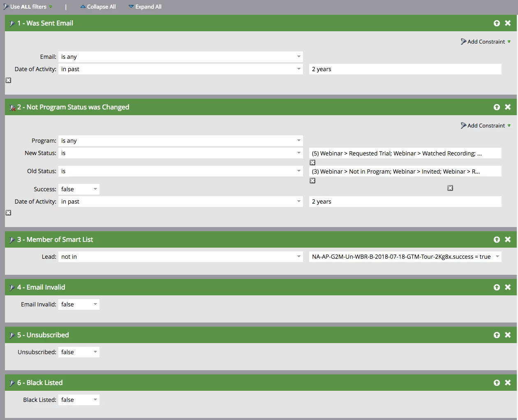Remove the Unsubscribed filter

click(x=508, y=335)
